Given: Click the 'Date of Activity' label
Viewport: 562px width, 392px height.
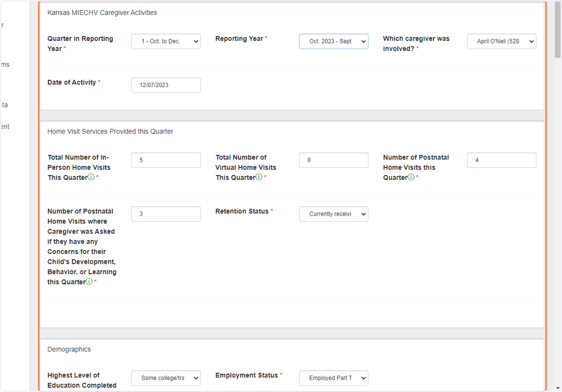Looking at the screenshot, I should [x=72, y=82].
